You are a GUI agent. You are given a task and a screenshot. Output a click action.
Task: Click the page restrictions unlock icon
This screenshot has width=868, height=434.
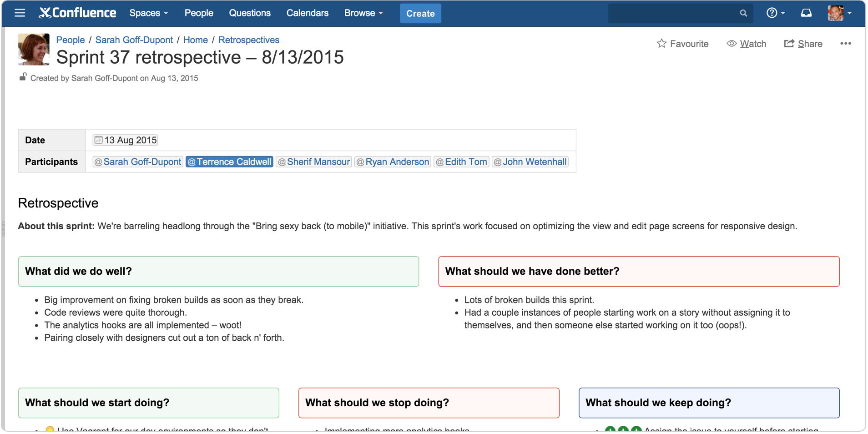click(x=23, y=77)
